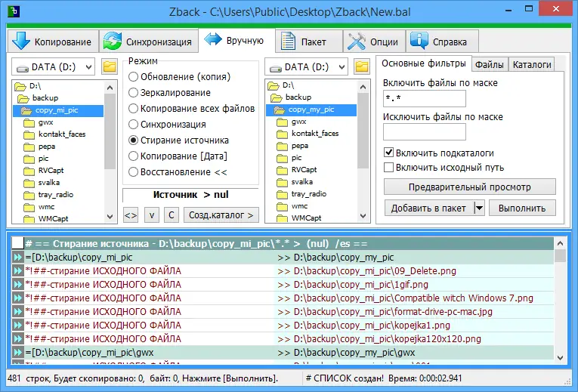Click tray_radio folder icon in source tree
578x392 pixels.
click(x=29, y=195)
